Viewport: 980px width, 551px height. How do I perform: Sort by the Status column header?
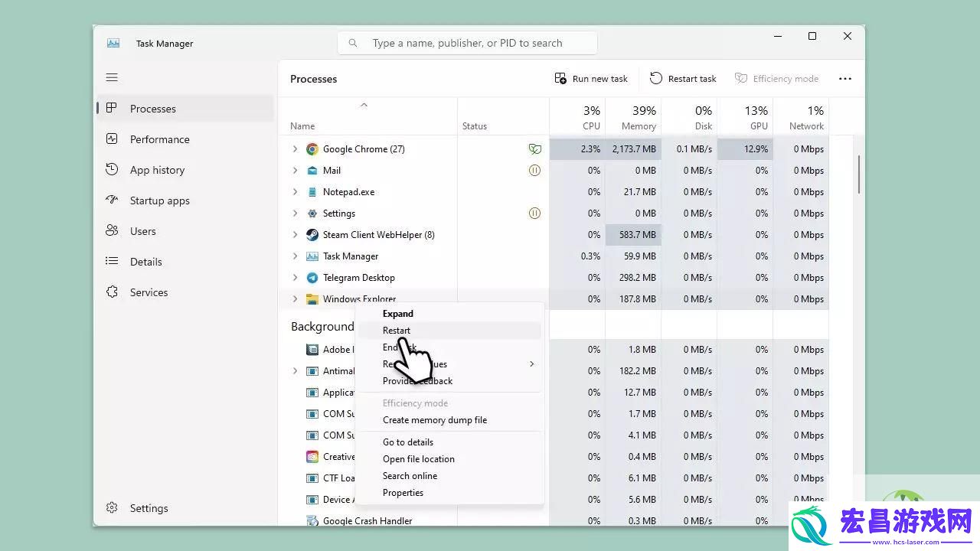(x=503, y=117)
